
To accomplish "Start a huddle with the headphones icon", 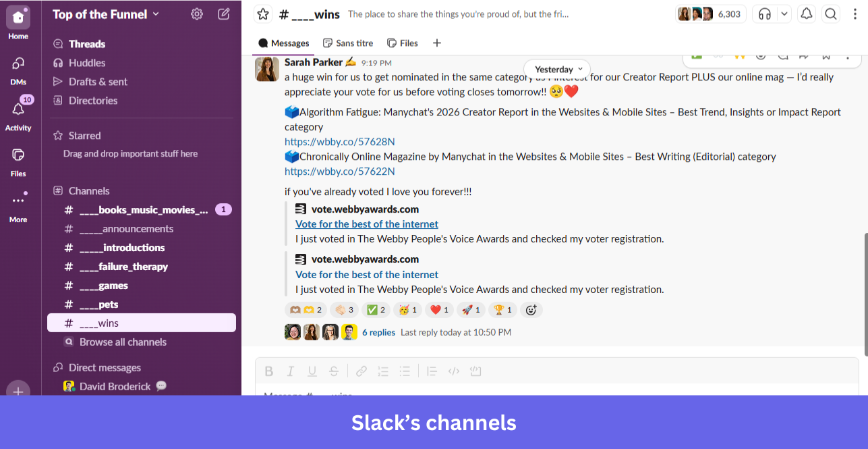I will click(764, 14).
